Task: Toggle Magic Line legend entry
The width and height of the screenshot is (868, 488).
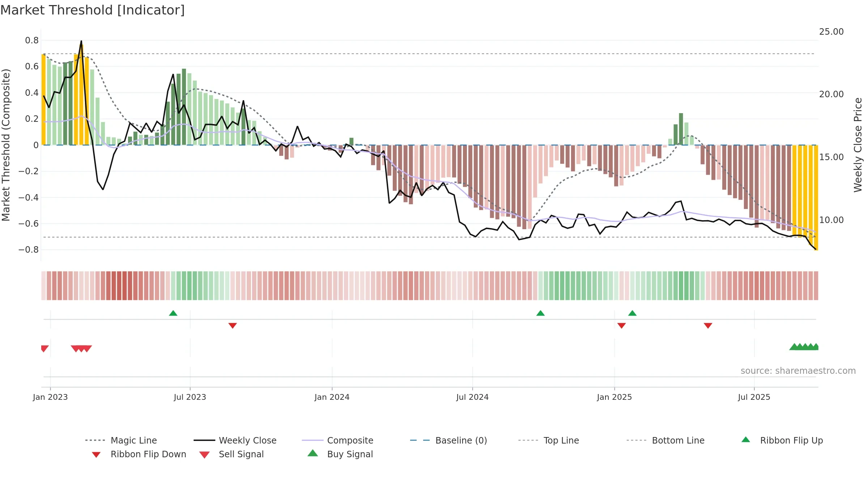Action: [x=121, y=440]
